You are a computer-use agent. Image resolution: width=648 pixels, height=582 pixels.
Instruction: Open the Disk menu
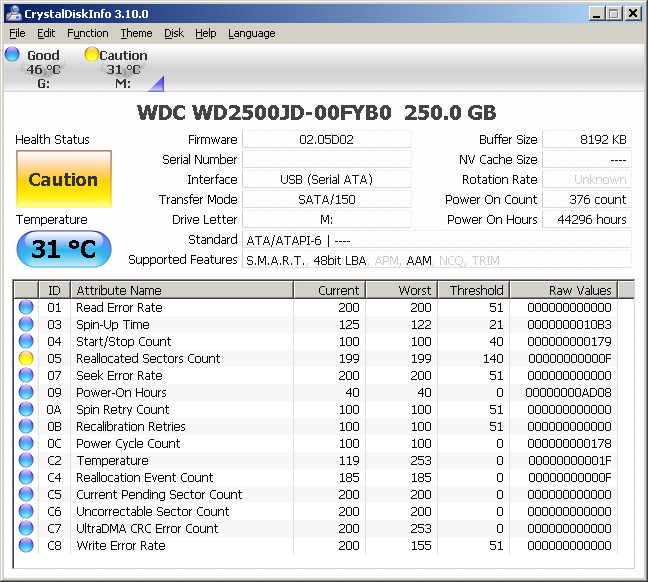click(x=173, y=33)
